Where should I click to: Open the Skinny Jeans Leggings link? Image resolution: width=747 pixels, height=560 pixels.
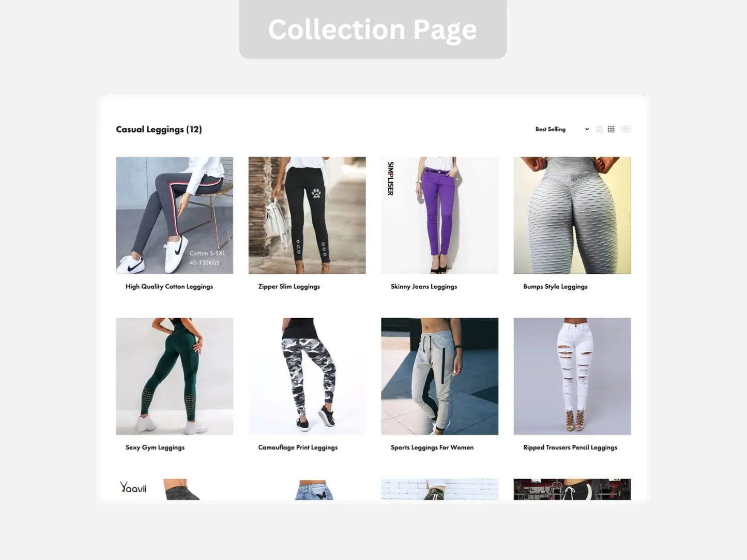pyautogui.click(x=424, y=287)
